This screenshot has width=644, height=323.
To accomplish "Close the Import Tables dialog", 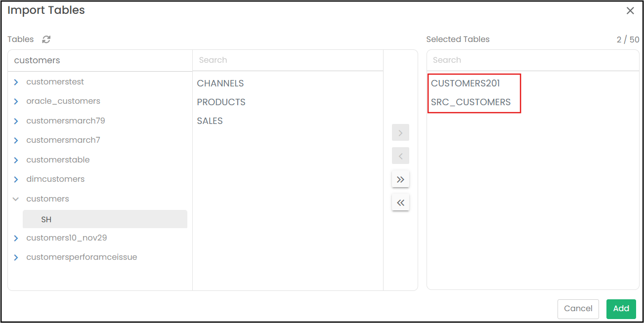I will (630, 11).
